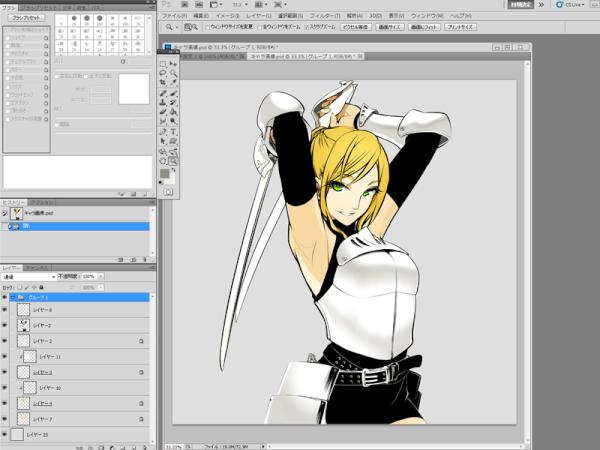The height and width of the screenshot is (450, 600).
Task: Select the Path Selection tool
Action: [x=163, y=141]
